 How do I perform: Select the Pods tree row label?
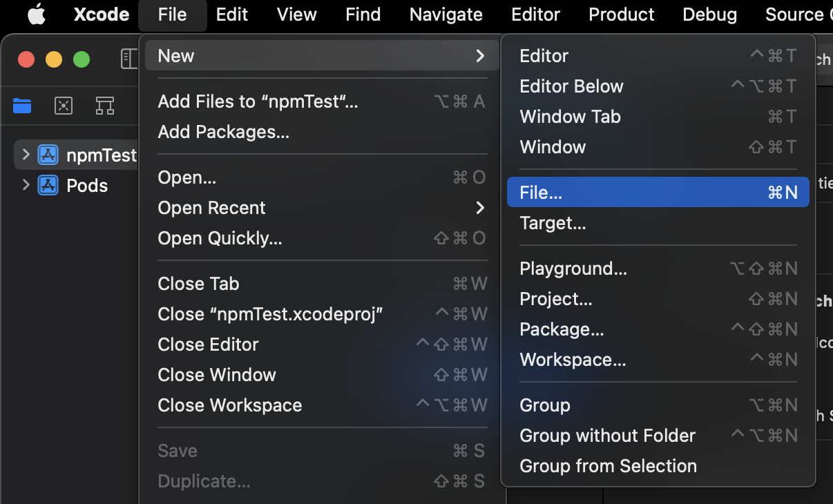click(x=87, y=186)
